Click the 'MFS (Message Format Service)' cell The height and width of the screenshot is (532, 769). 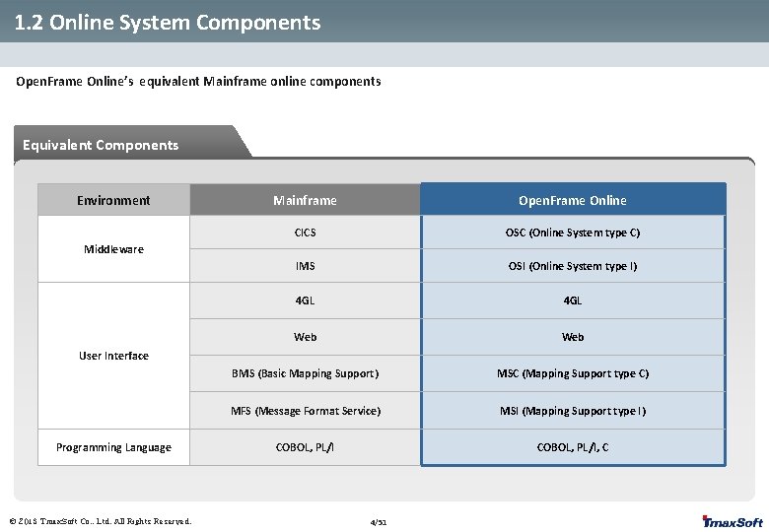[305, 411]
